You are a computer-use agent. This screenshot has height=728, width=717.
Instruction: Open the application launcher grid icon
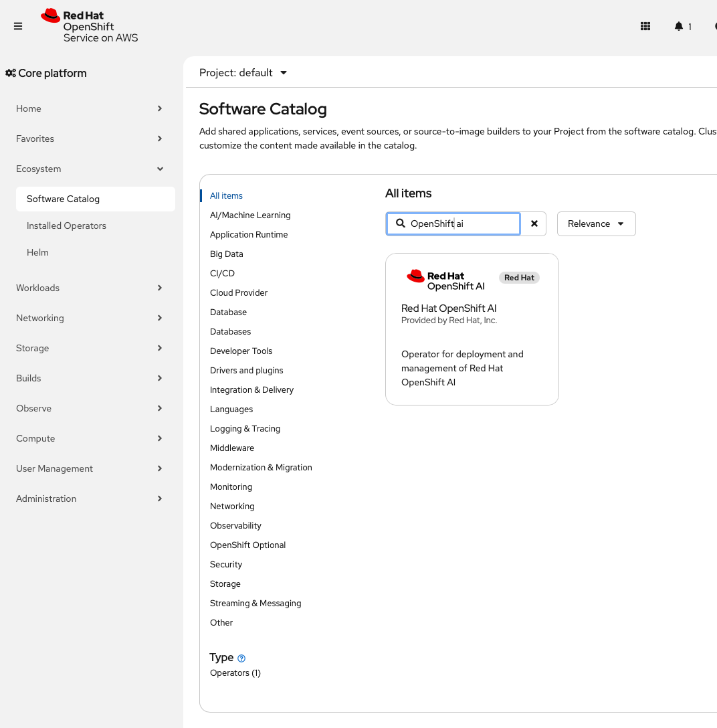point(645,27)
